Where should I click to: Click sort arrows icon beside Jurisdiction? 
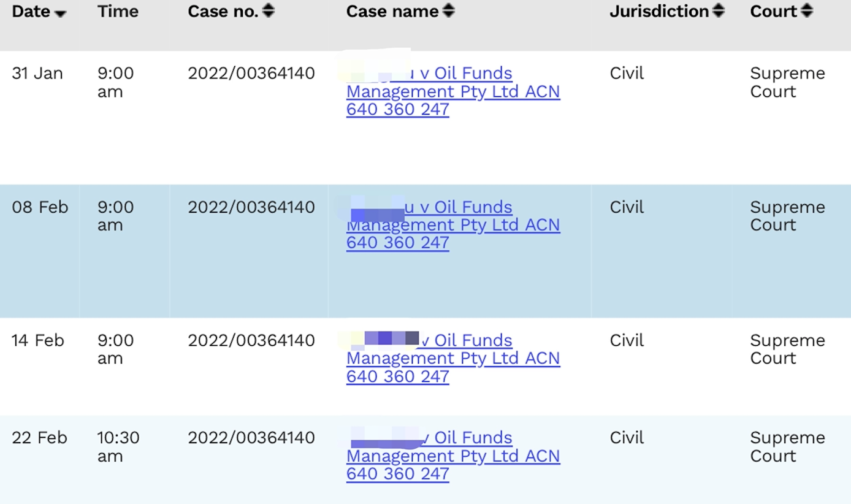(719, 11)
